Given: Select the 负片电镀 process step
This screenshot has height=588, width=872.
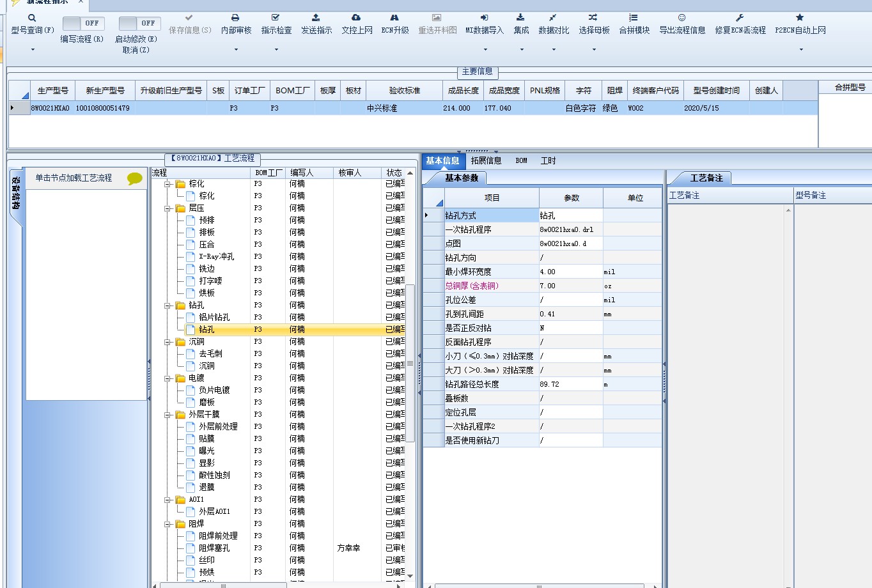Looking at the screenshot, I should pos(214,391).
